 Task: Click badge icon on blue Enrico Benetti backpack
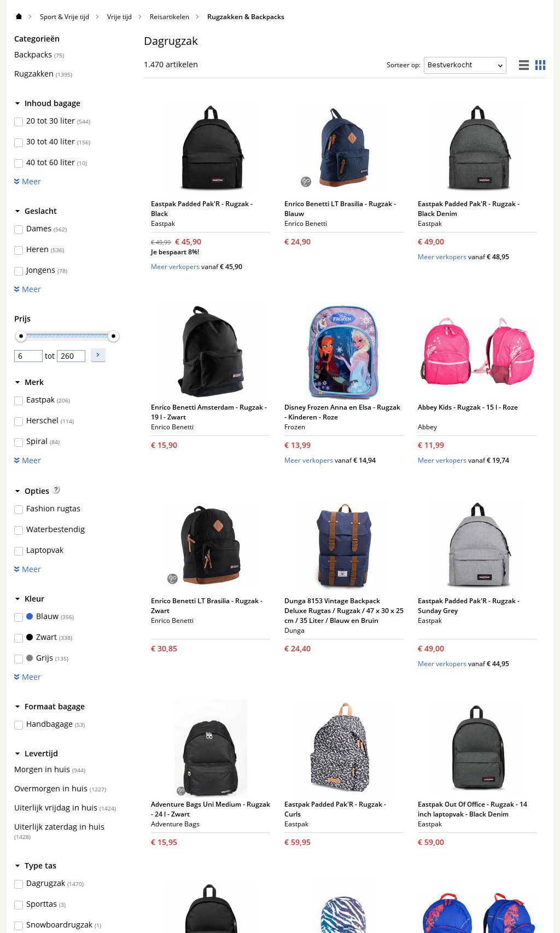coord(306,181)
